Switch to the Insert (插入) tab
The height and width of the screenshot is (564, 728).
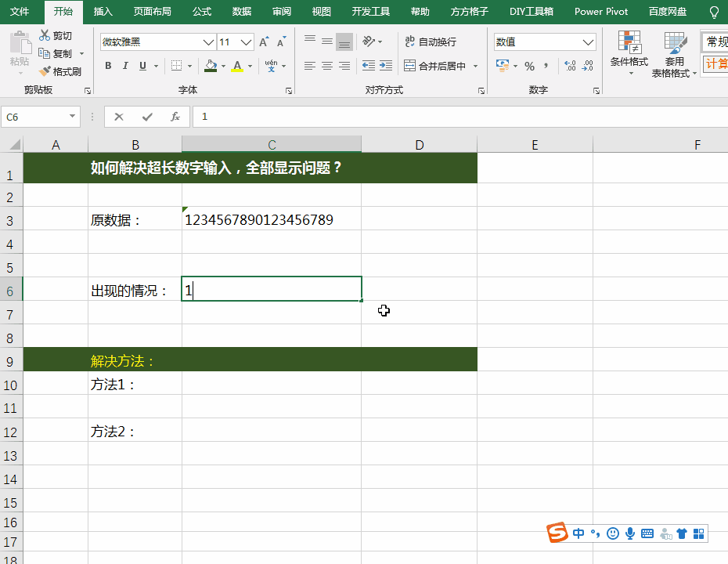pyautogui.click(x=103, y=12)
